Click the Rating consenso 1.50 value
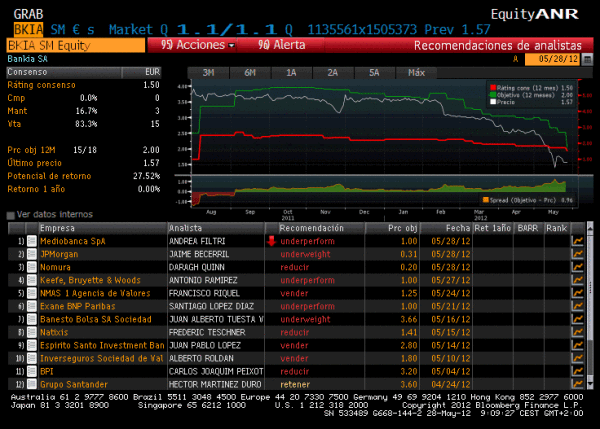The width and height of the screenshot is (600, 429). (151, 85)
